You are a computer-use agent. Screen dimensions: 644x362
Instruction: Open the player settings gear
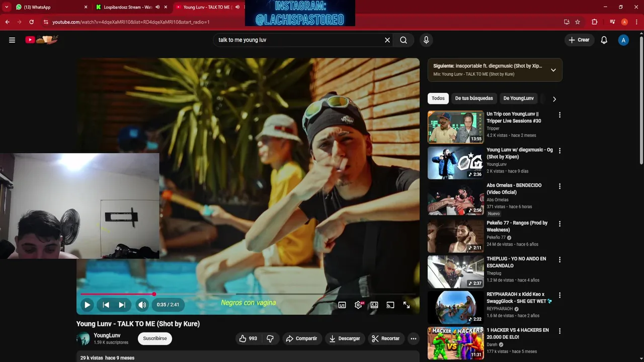pos(358,305)
